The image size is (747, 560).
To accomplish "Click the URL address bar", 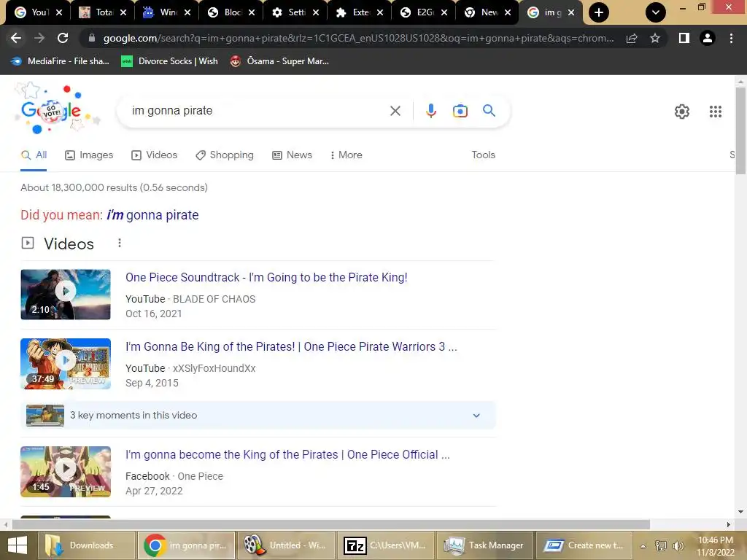I will click(358, 38).
